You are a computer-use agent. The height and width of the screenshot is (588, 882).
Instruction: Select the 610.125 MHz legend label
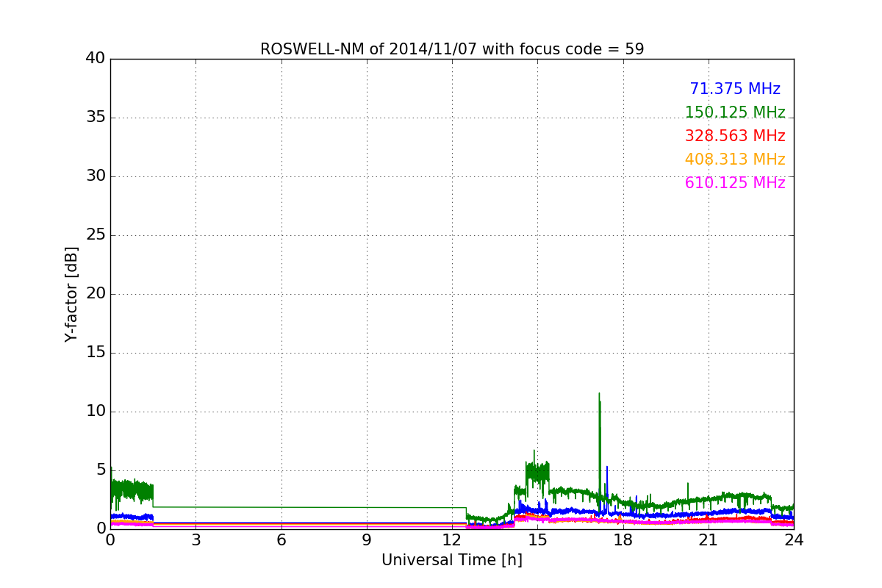735,183
